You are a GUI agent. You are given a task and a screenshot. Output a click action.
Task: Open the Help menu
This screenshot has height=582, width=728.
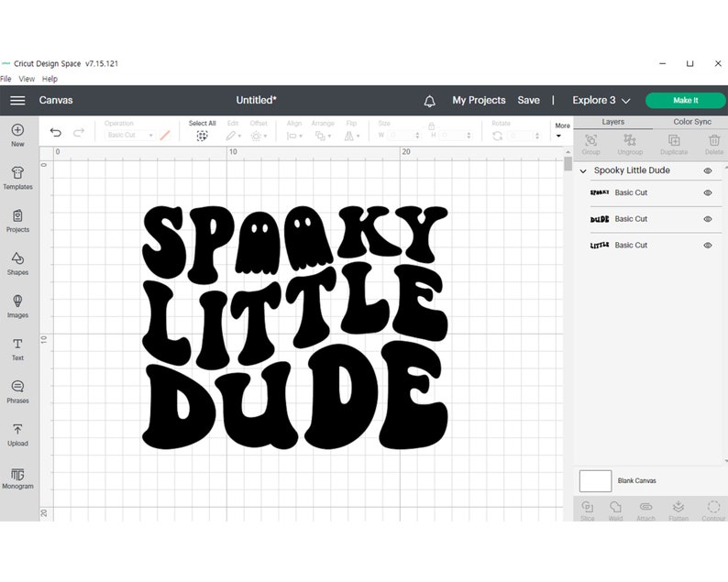[50, 79]
